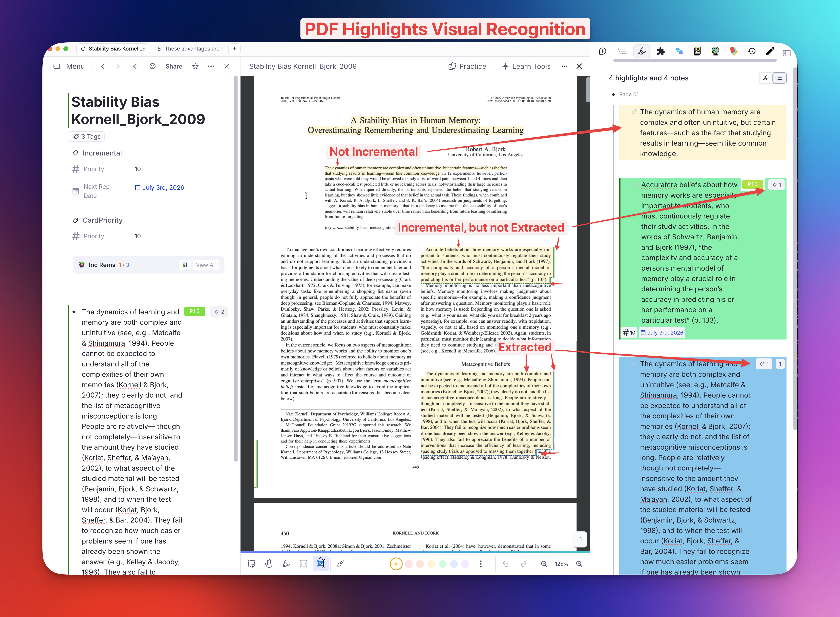Click the page indicator 1 in PDF

click(580, 539)
